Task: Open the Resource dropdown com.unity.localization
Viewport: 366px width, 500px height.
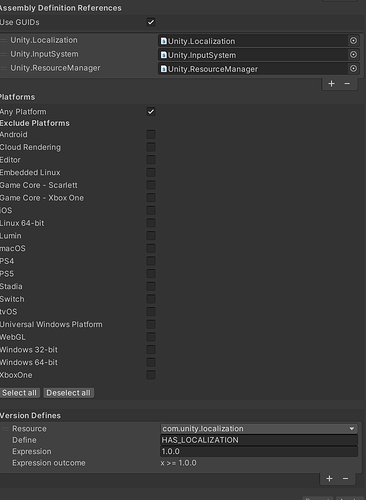Action: (x=259, y=429)
